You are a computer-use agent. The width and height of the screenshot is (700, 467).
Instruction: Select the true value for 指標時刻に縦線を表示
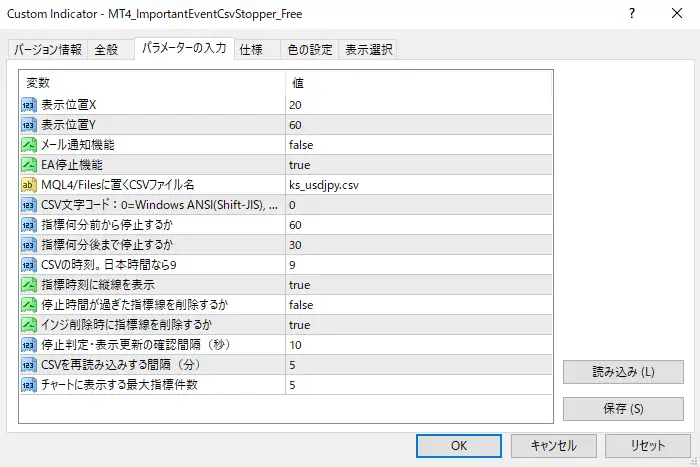[x=299, y=285]
